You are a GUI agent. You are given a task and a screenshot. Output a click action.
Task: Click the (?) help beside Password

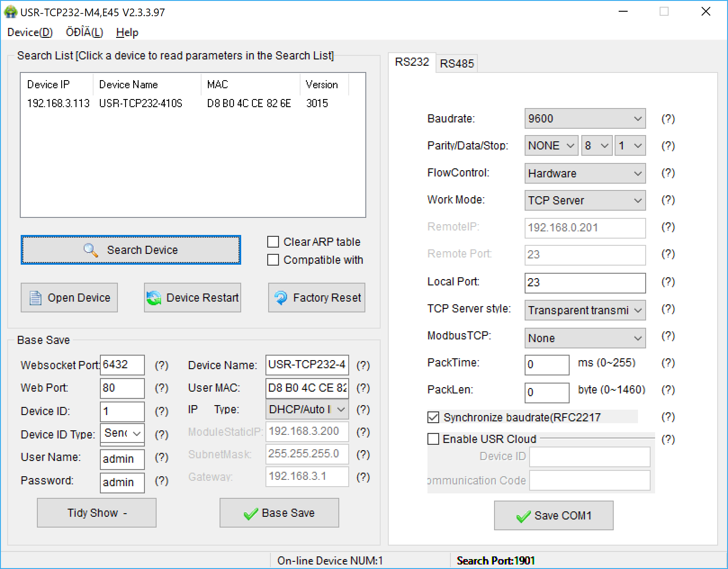click(162, 481)
